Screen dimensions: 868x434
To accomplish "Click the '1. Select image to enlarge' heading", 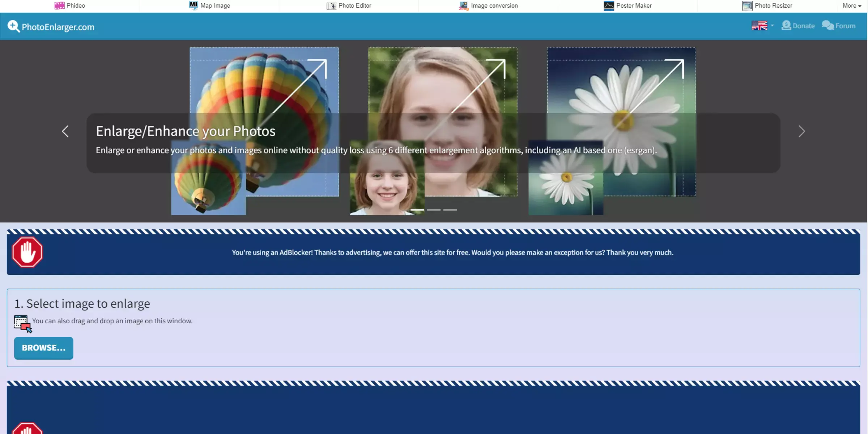I will [82, 304].
